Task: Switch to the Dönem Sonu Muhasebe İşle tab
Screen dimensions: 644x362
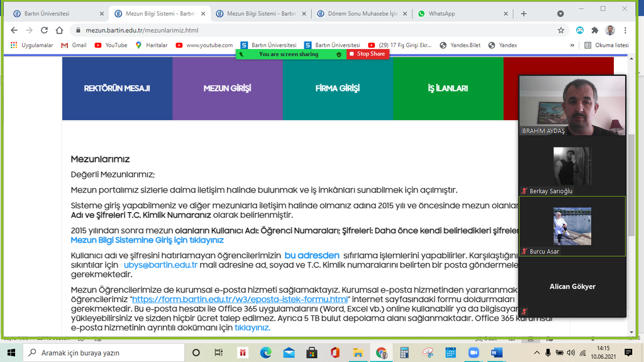Action: tap(362, 14)
